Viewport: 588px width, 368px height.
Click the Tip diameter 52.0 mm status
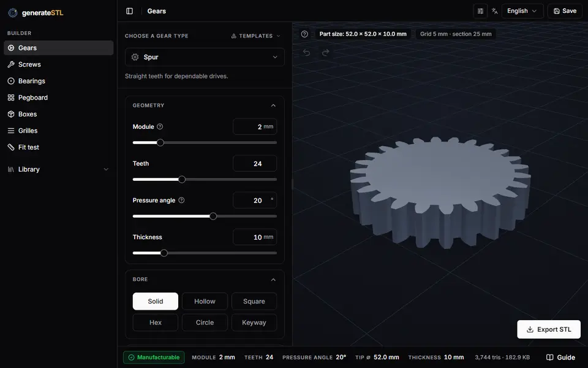(x=377, y=357)
